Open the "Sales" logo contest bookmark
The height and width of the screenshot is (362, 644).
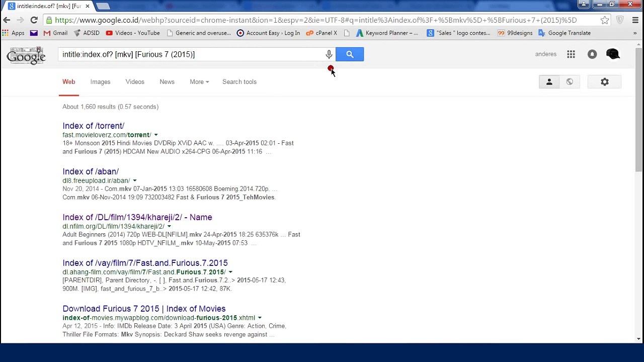[x=458, y=33]
